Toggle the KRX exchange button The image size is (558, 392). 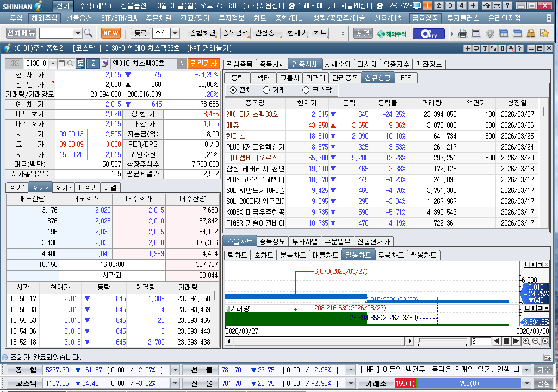coord(14,63)
